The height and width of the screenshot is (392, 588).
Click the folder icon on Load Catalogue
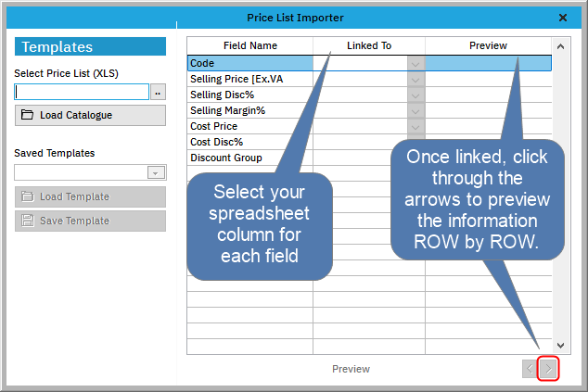click(27, 115)
